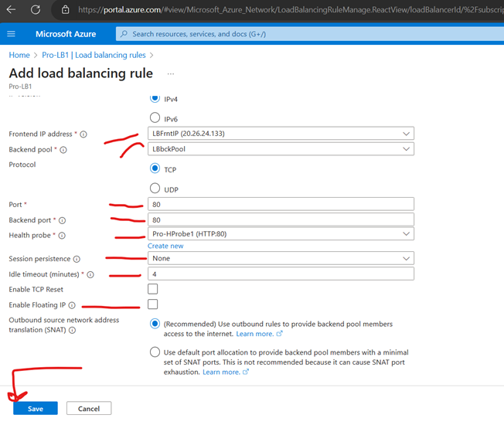504x425 pixels.
Task: Click info icon beside Session persistence
Action: pos(77,259)
